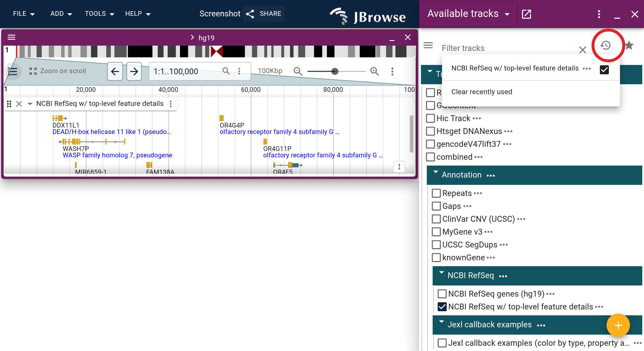
Task: Open the FILE menu
Action: [23, 14]
